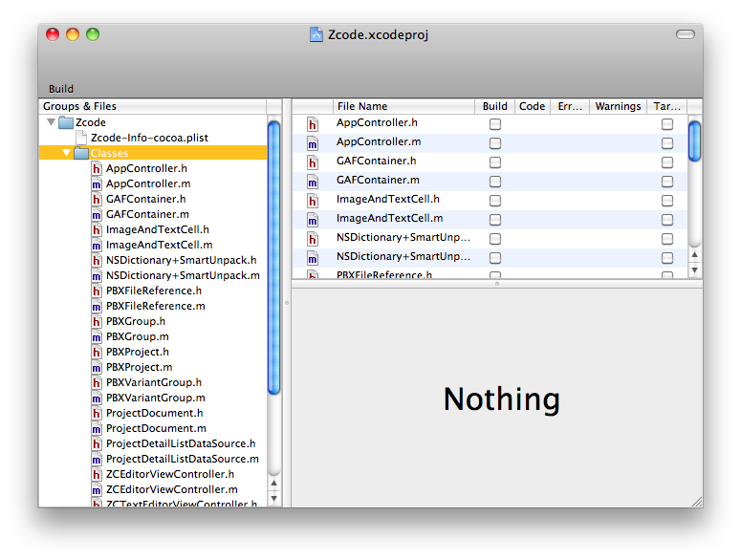The height and width of the screenshot is (560, 741).
Task: Sort by File Name column header
Action: 404,106
